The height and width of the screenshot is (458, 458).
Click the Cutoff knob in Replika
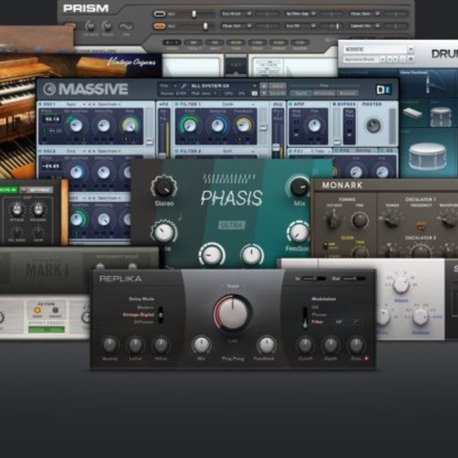pyautogui.click(x=305, y=345)
